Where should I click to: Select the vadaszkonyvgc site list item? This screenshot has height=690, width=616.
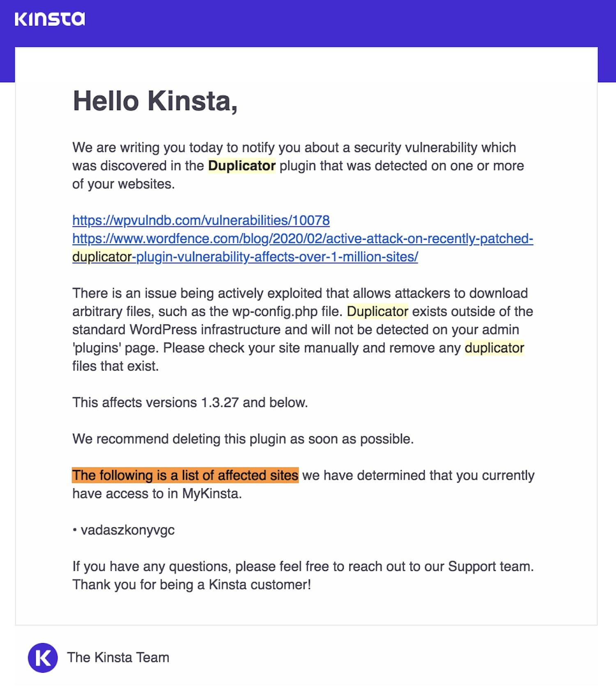coord(127,530)
